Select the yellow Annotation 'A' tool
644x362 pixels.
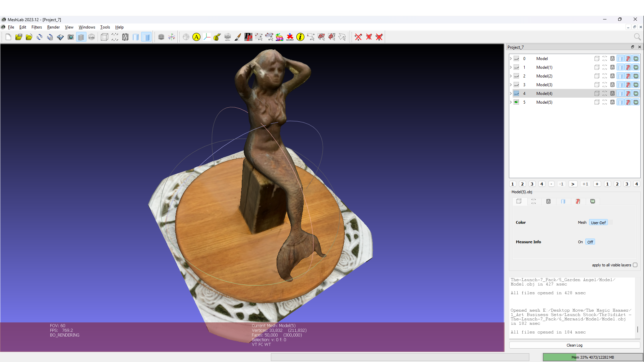point(196,37)
